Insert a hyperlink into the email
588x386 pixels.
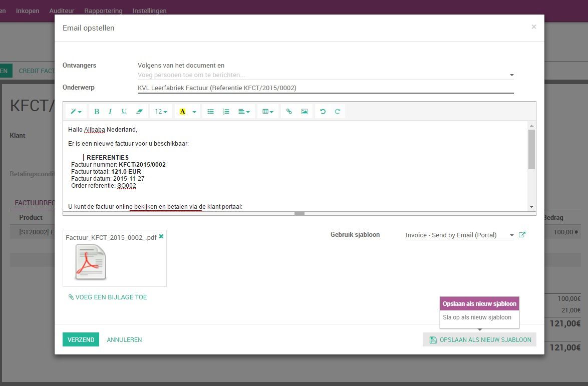point(288,111)
